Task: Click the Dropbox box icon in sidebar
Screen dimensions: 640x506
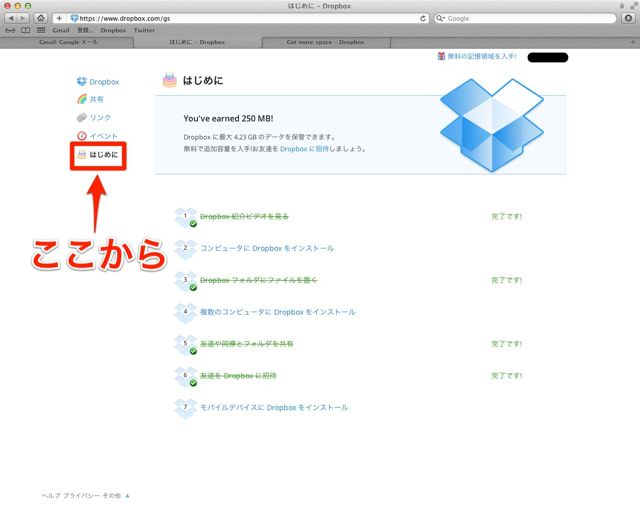Action: point(82,82)
